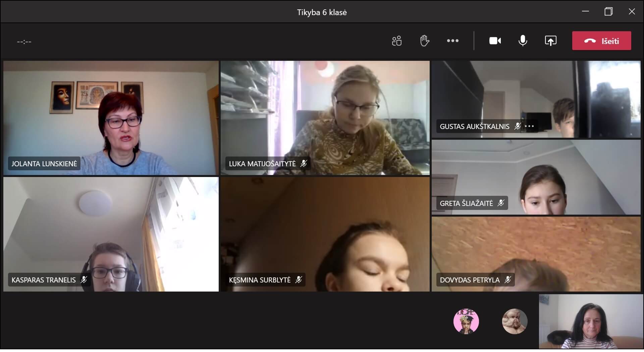Toggle the microphone mute

523,41
